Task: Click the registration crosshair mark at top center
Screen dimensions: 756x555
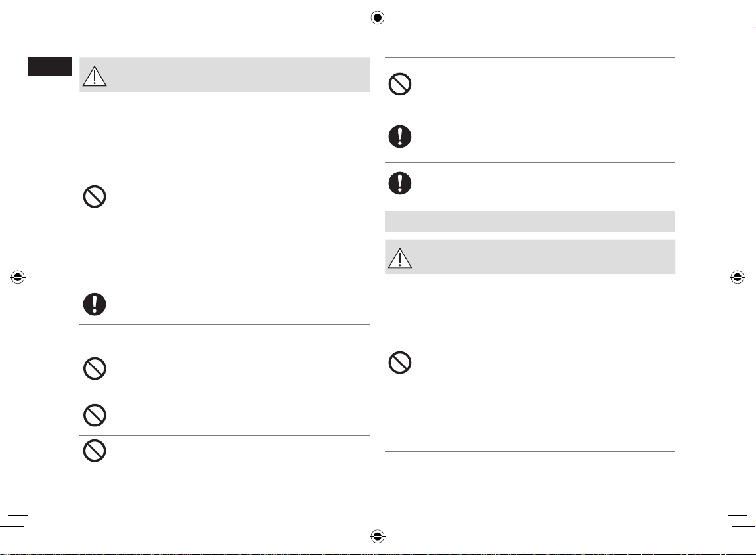Action: tap(378, 18)
